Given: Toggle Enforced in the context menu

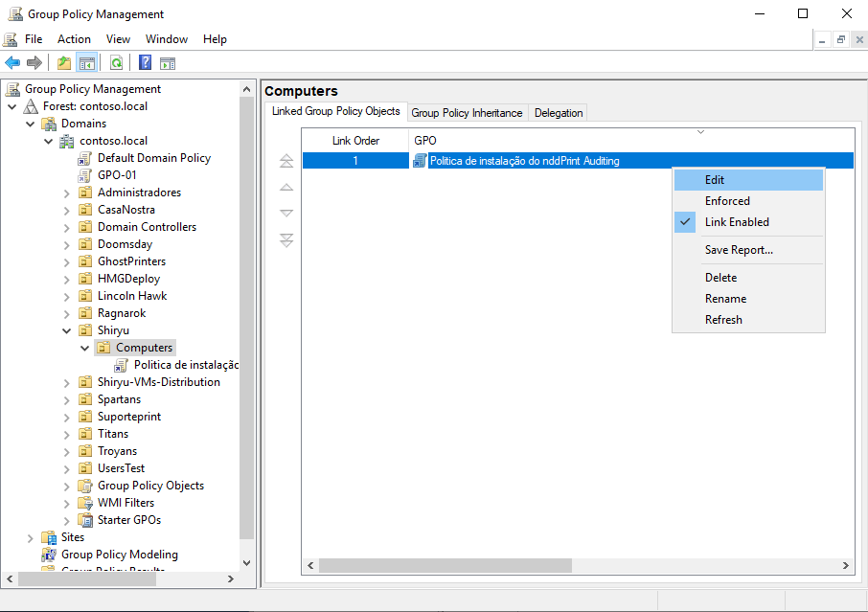Looking at the screenshot, I should pos(727,201).
